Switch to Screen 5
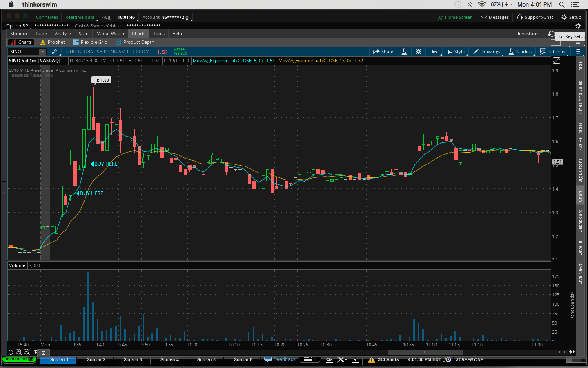This screenshot has width=588, height=368. click(206, 360)
